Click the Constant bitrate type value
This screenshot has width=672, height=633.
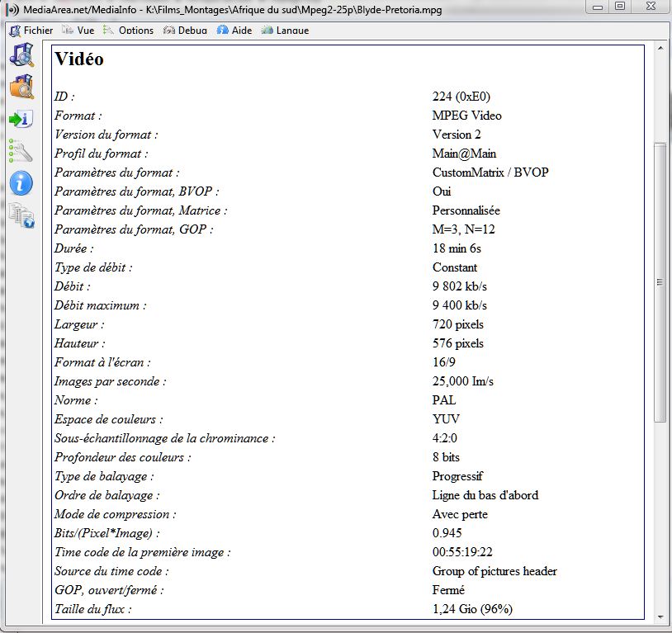tap(455, 267)
